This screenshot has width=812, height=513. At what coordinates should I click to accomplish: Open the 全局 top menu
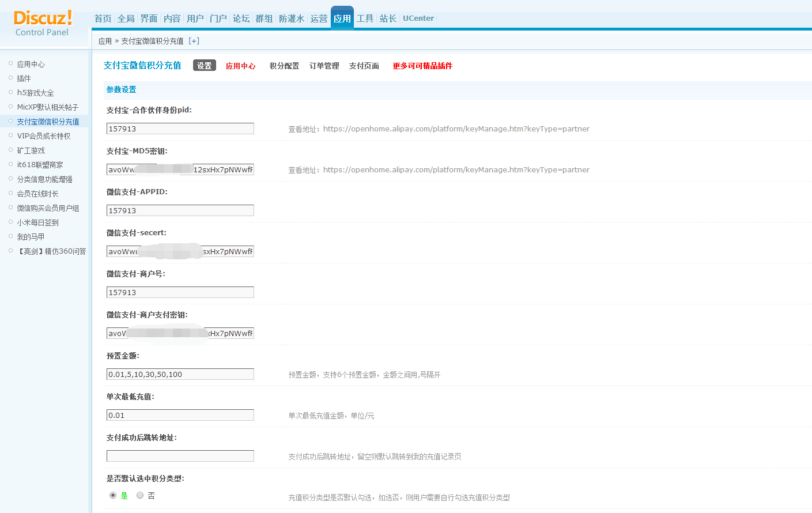point(126,18)
